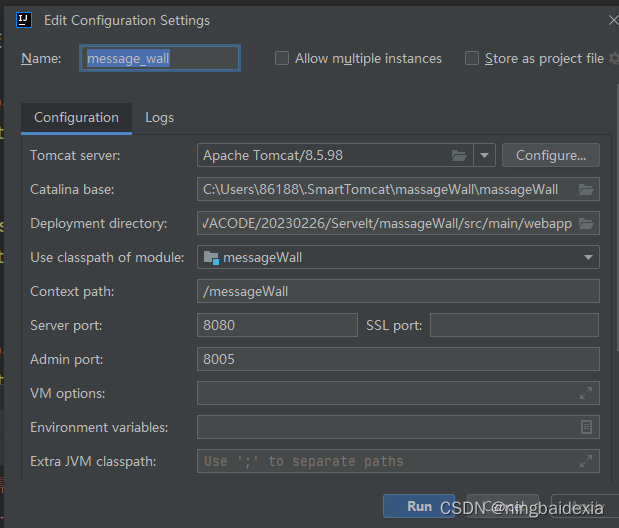Click the Run button
619x528 pixels.
click(x=419, y=506)
